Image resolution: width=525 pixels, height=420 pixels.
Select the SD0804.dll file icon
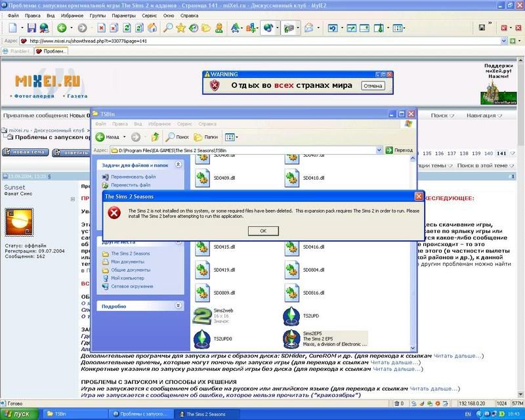pos(291,270)
